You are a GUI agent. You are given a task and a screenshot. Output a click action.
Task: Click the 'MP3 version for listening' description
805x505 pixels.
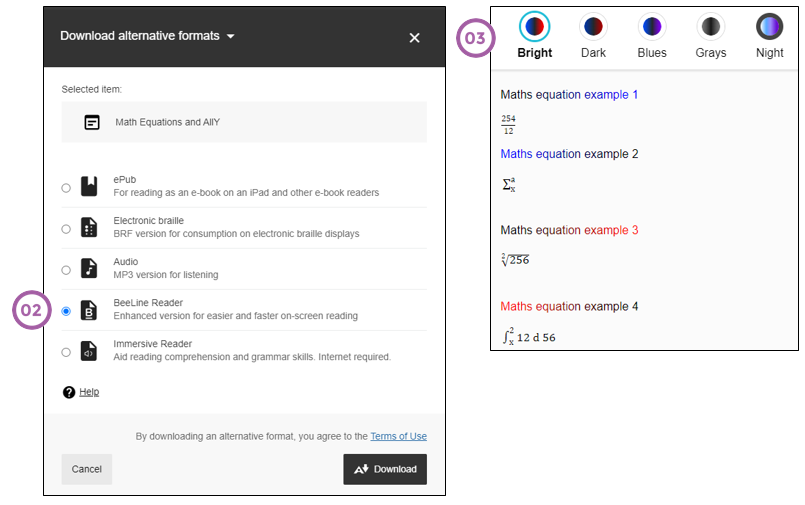[166, 275]
